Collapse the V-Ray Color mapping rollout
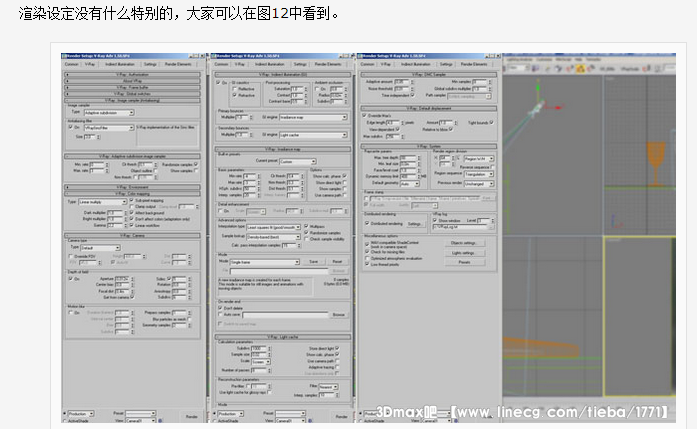Viewport: 697px width, 429px height. tap(132, 194)
